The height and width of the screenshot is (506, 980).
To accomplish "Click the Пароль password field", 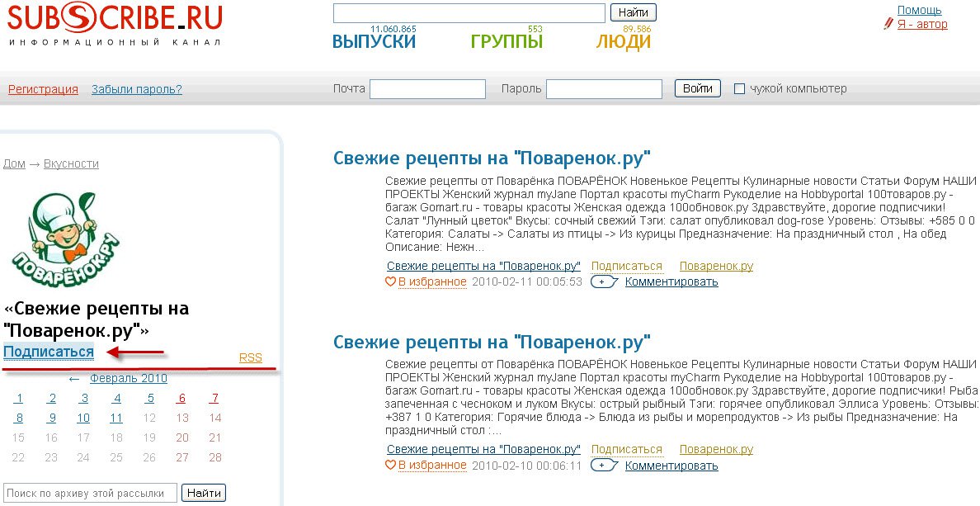I will [604, 89].
